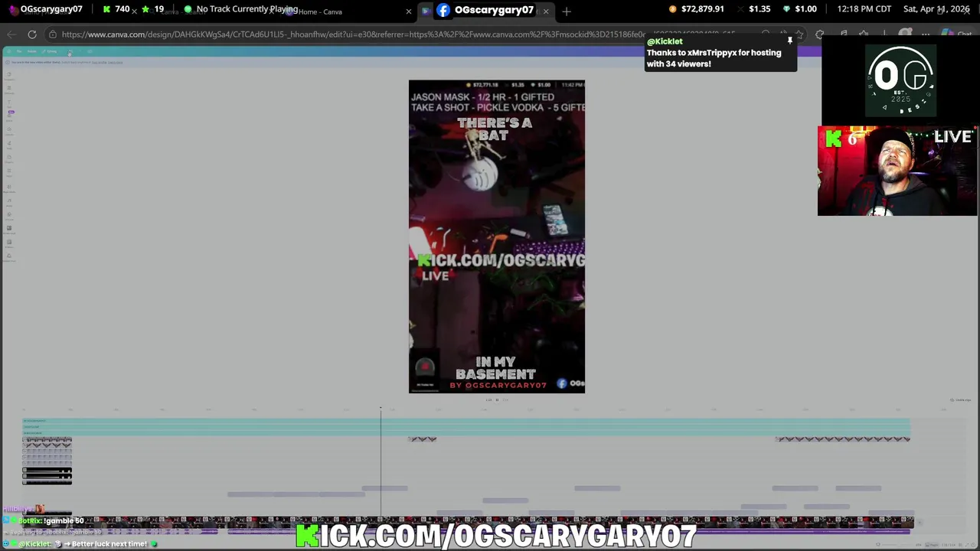
Task: Open the Text panel in Canva sidebar
Action: (x=9, y=103)
